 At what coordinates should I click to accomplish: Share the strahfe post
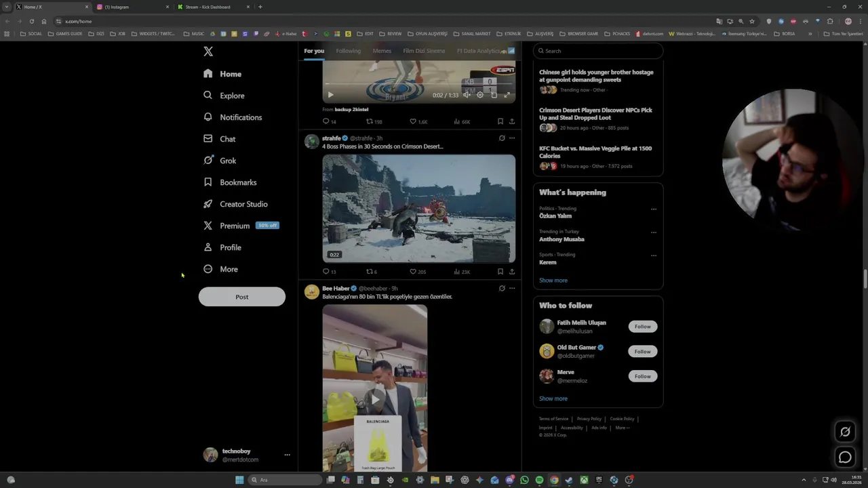[512, 271]
